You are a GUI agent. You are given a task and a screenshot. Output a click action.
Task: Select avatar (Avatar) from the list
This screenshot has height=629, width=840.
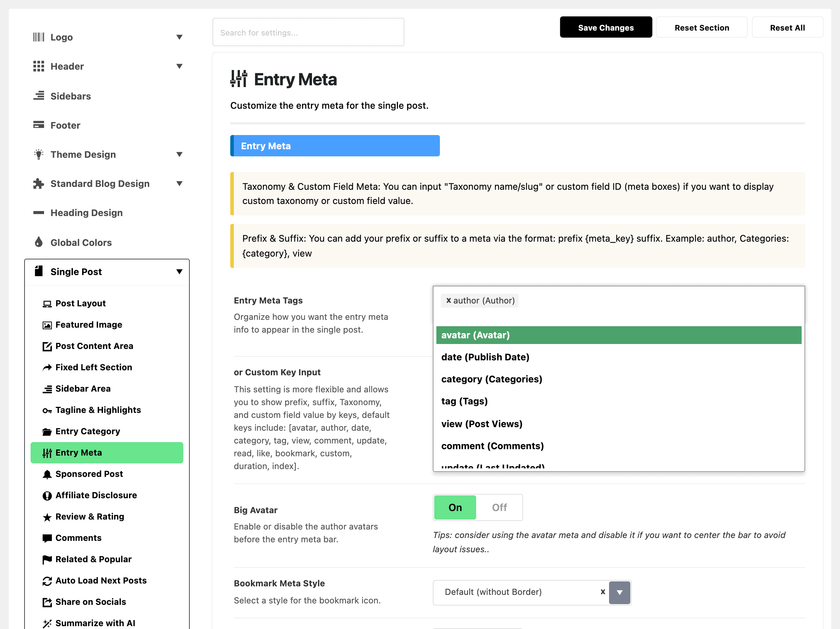coord(619,335)
